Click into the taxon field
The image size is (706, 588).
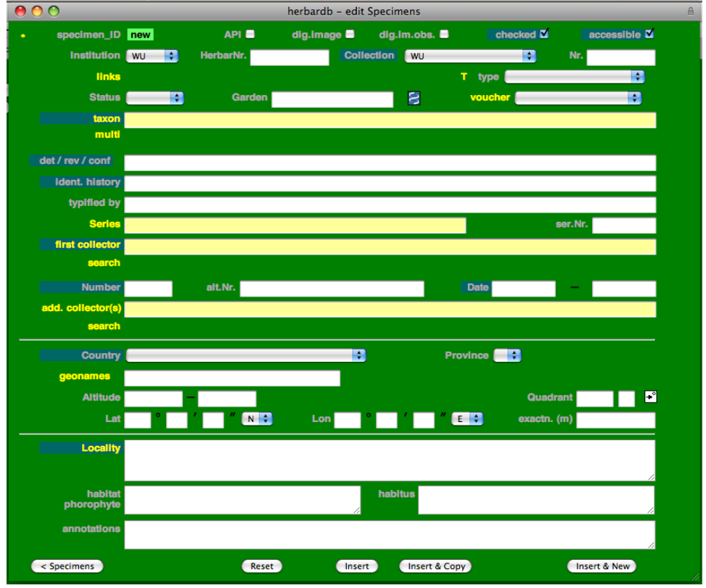(x=390, y=120)
